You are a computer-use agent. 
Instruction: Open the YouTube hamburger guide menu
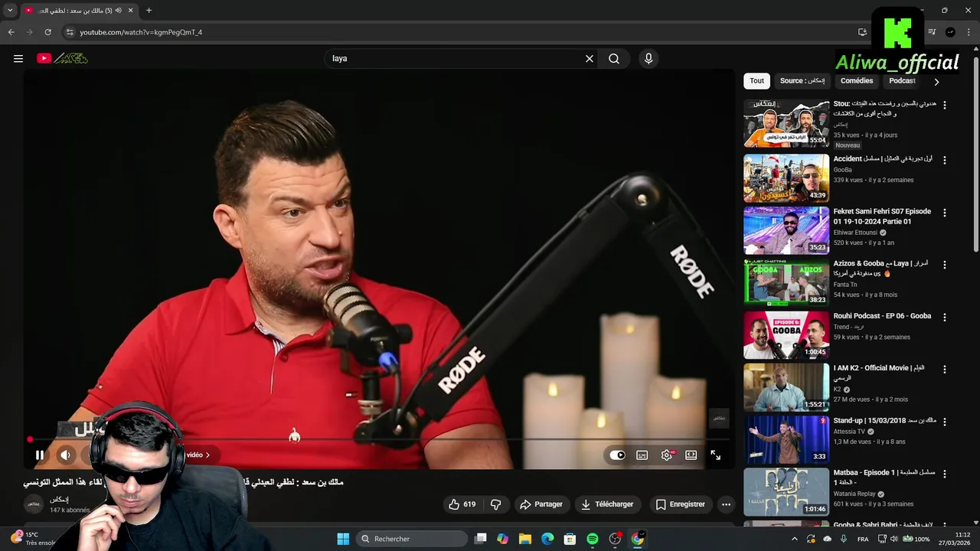click(18, 58)
